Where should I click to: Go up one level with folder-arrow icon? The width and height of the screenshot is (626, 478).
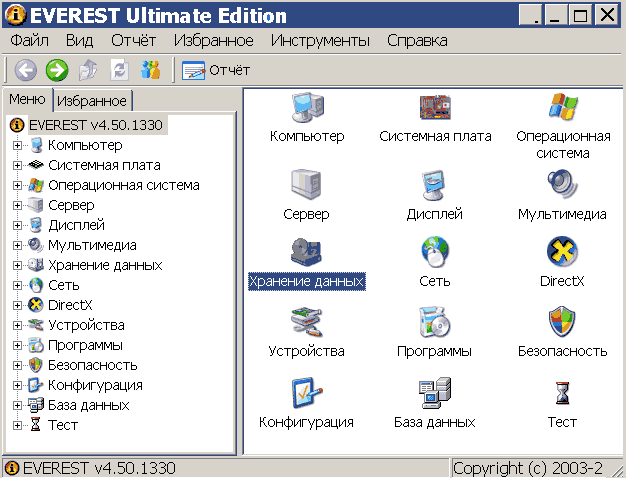tap(88, 70)
